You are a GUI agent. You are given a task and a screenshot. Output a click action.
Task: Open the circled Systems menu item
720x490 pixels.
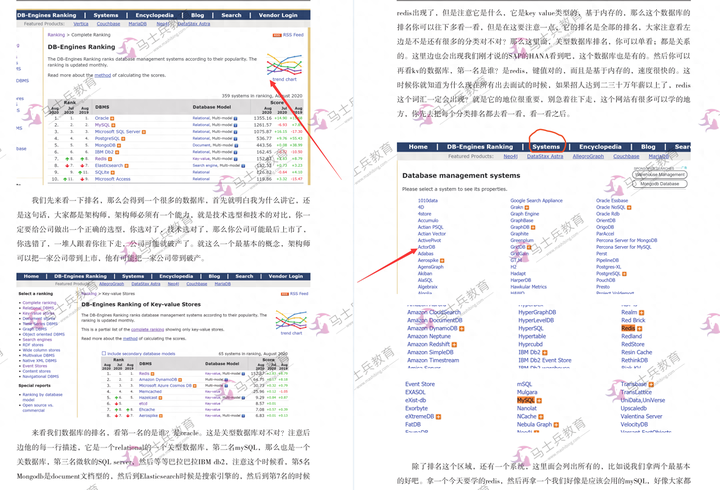pyautogui.click(x=546, y=147)
